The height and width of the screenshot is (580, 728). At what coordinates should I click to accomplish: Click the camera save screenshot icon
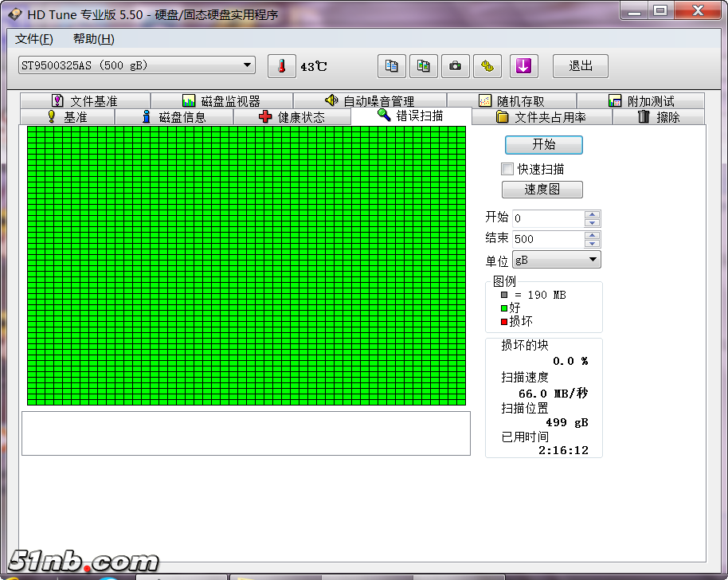[456, 66]
